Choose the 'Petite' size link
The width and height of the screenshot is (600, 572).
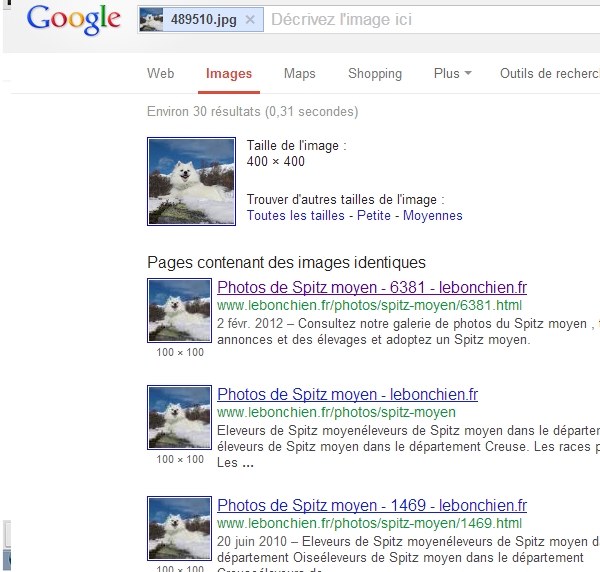(373, 215)
